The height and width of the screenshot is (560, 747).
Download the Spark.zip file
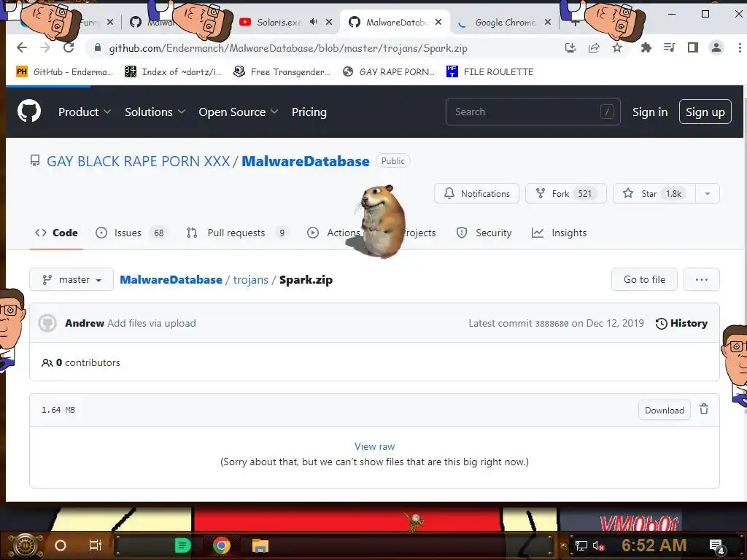click(x=664, y=410)
